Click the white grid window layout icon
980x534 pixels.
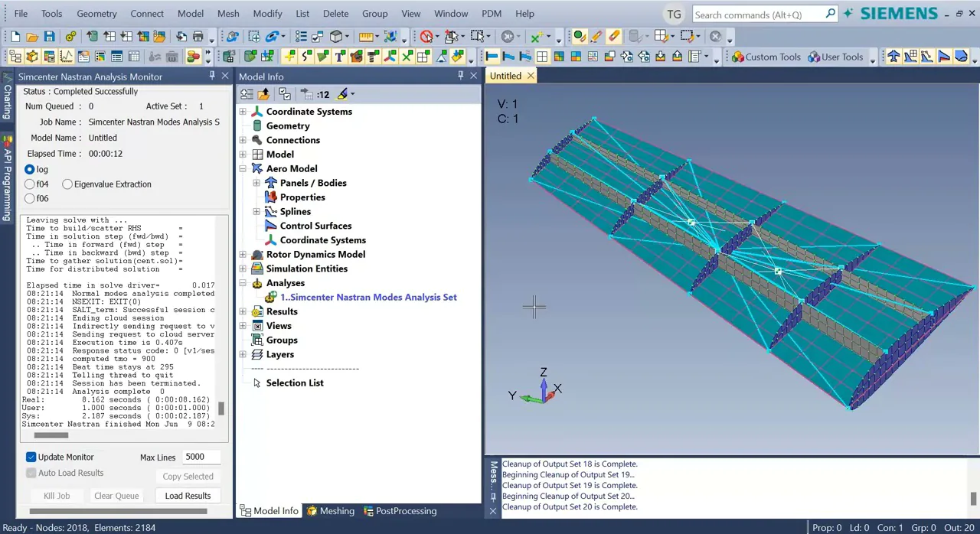click(x=542, y=57)
